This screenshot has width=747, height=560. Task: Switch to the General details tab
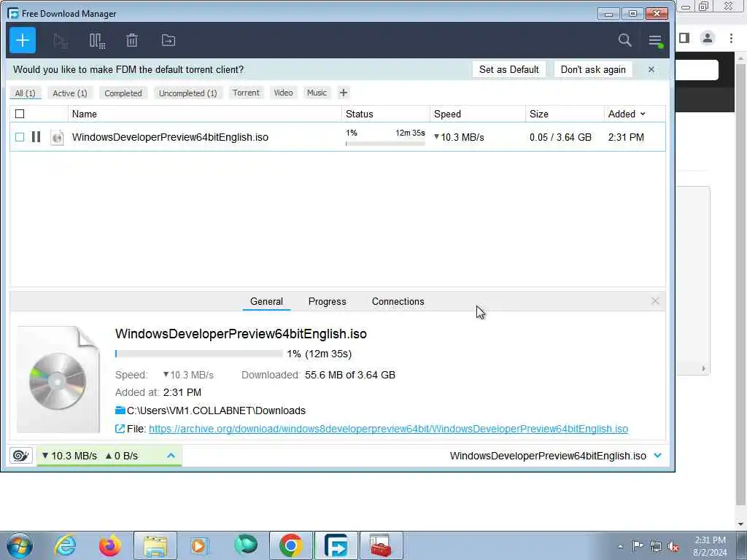coord(266,301)
